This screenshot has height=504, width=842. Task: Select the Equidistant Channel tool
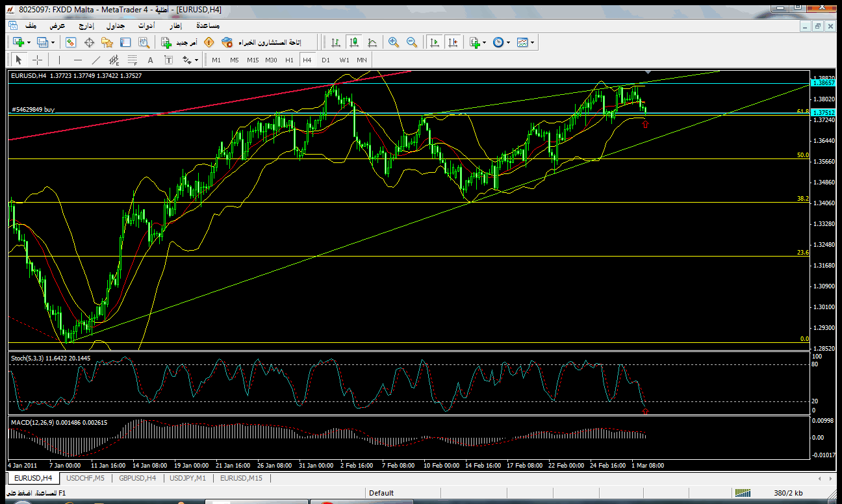pos(114,60)
